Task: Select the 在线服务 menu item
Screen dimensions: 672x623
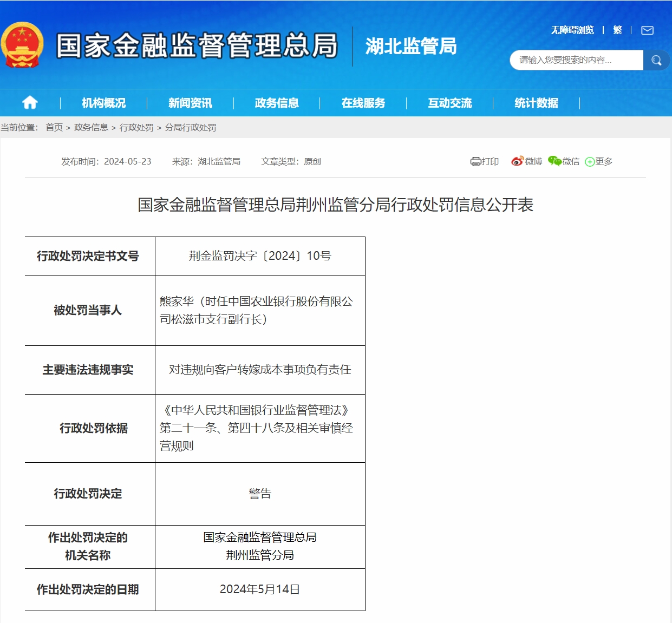Action: point(363,103)
